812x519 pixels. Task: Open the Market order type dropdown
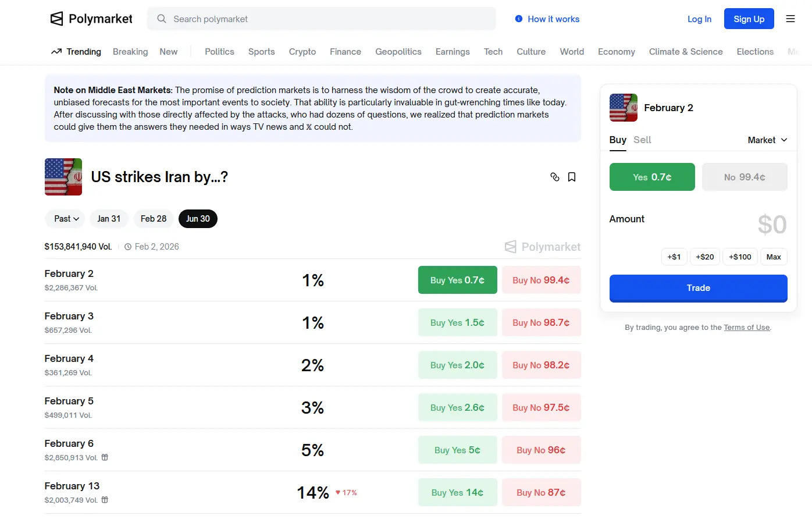pos(767,140)
